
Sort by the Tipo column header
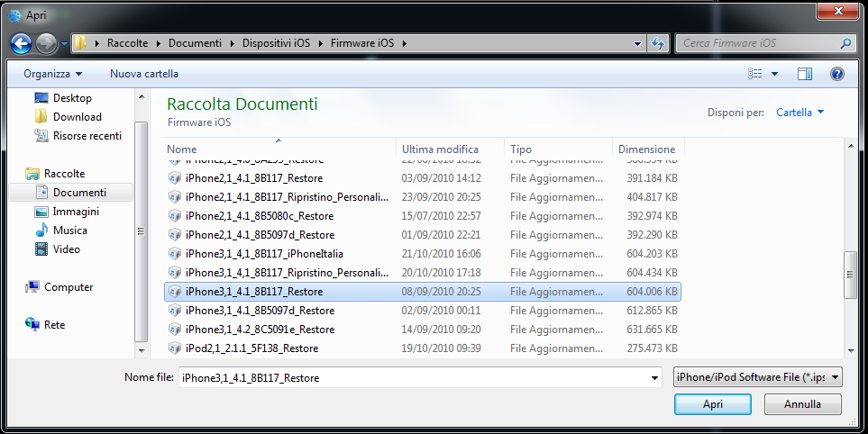558,149
